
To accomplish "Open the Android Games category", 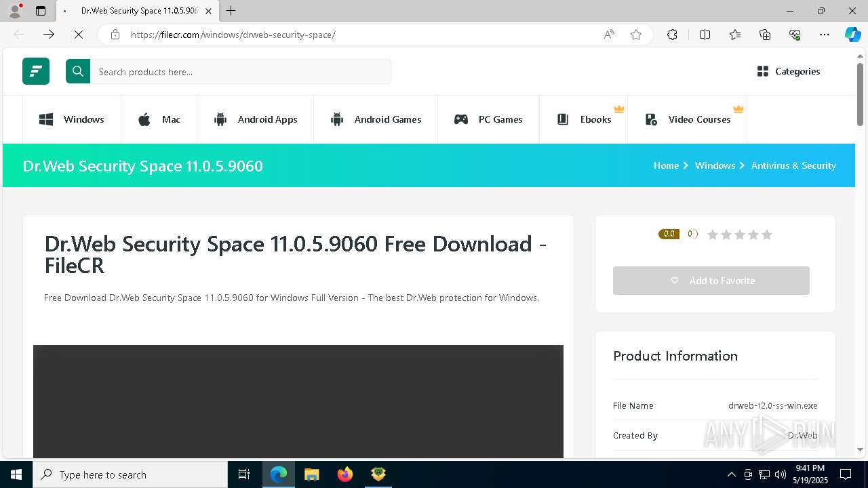I will point(376,119).
